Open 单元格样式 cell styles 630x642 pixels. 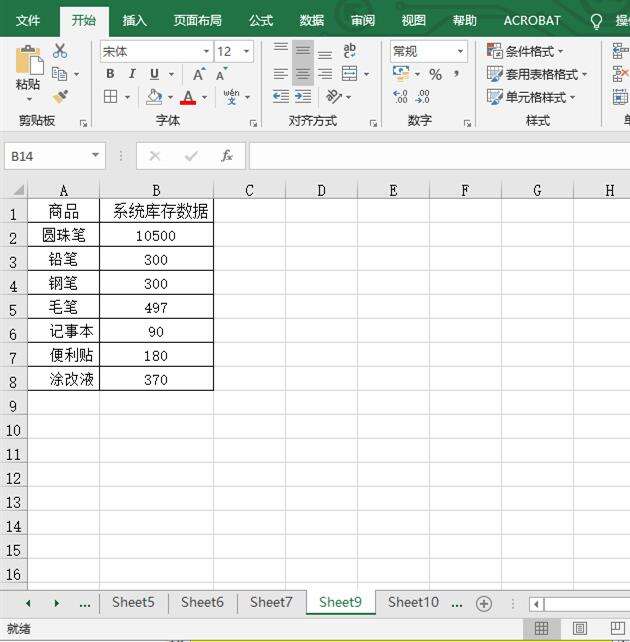[531, 97]
